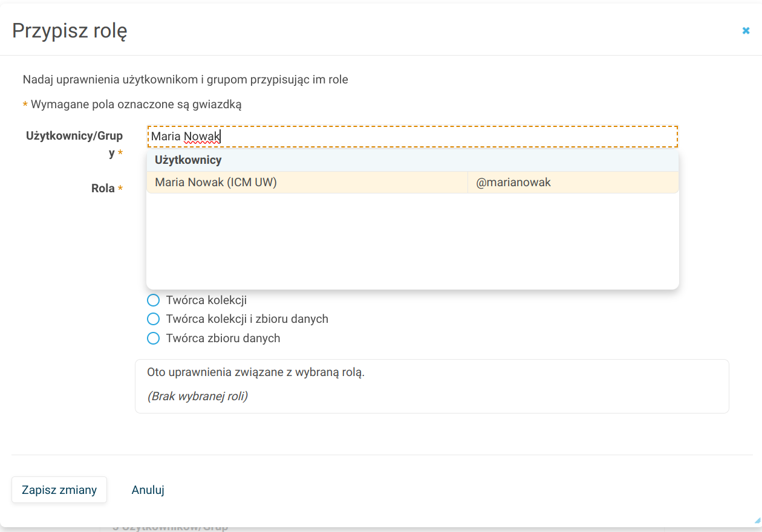Click the Użytkownicy header in the autocomplete list
This screenshot has height=532, width=762.
(x=188, y=160)
